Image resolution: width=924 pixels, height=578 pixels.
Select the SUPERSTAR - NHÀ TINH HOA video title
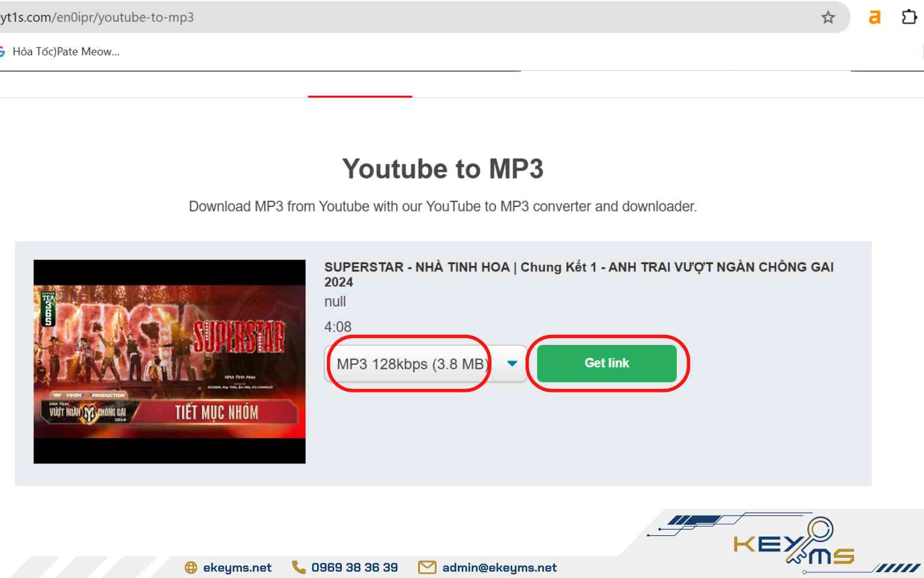point(579,275)
